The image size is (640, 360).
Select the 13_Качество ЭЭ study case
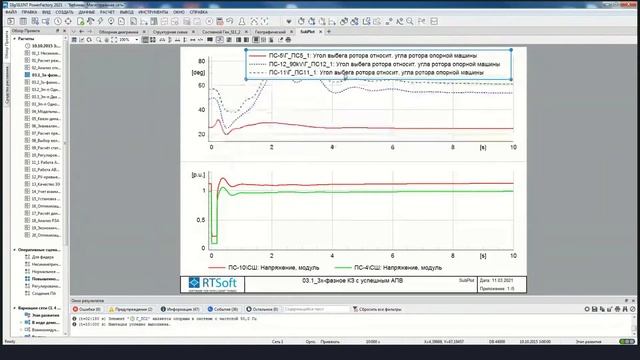tap(42, 184)
